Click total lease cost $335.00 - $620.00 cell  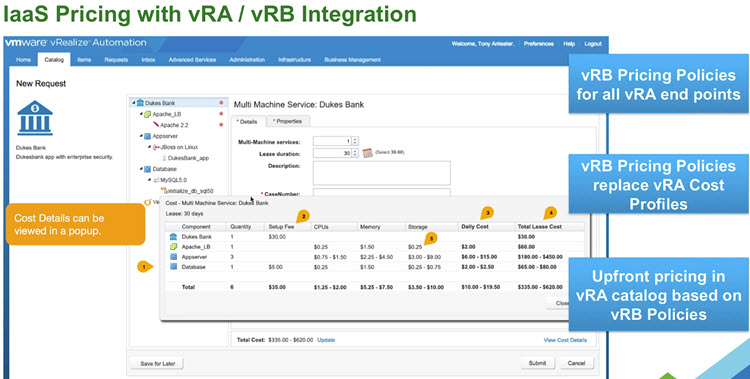(540, 288)
